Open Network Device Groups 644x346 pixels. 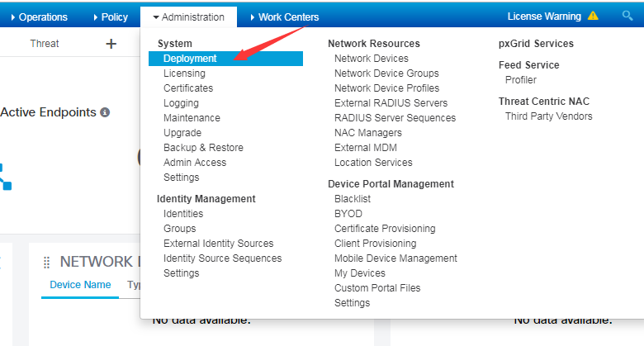click(x=386, y=73)
